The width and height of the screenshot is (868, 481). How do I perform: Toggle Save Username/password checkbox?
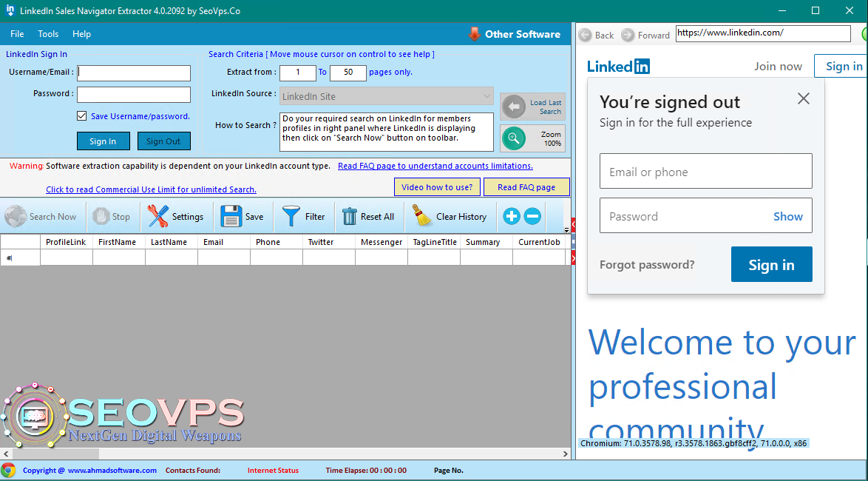tap(82, 116)
